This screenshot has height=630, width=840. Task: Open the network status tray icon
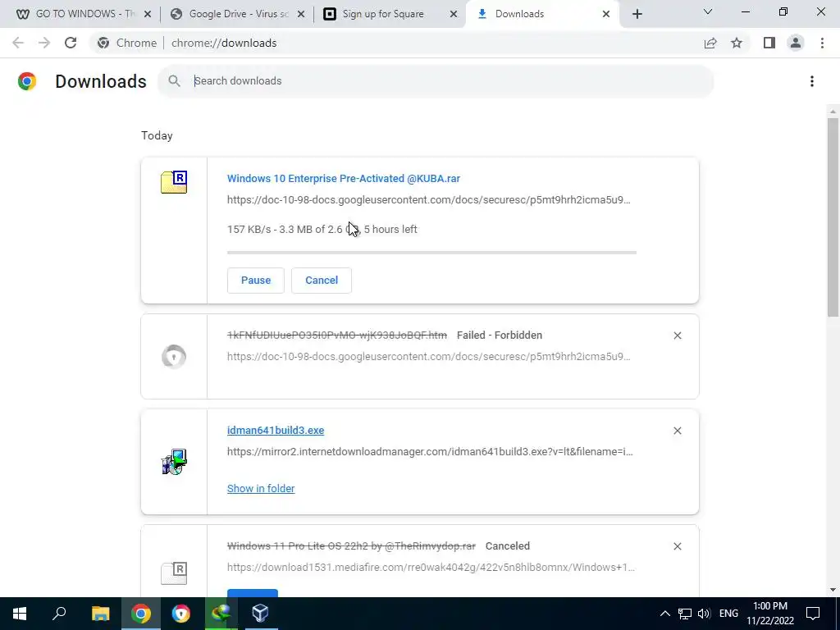click(x=685, y=614)
